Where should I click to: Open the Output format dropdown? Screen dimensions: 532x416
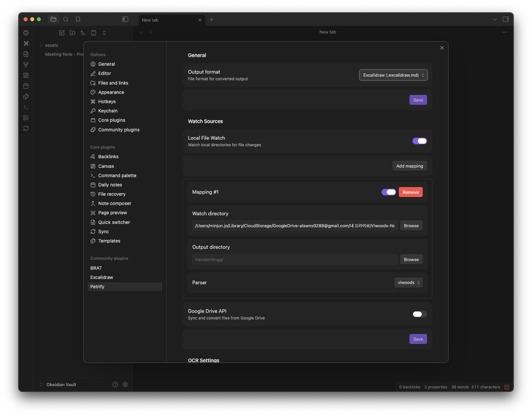click(393, 75)
